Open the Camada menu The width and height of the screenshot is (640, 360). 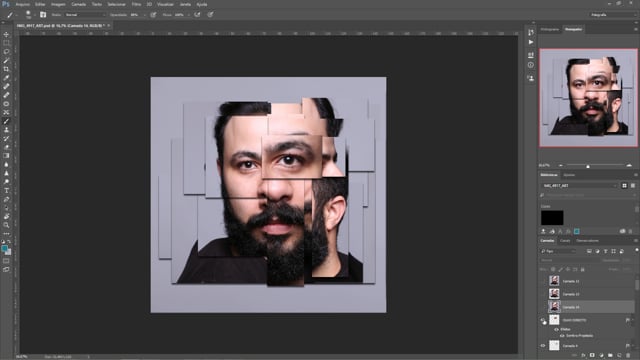click(78, 4)
